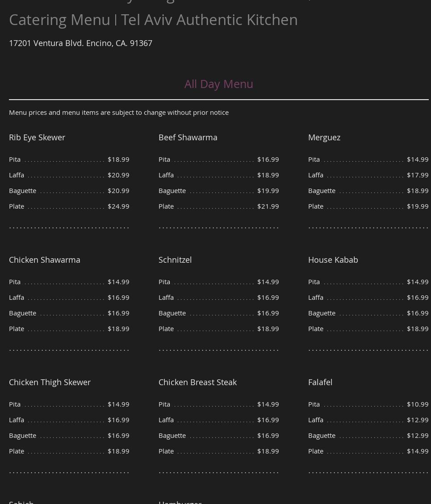Select the Rib Eye Skewer item title
Viewport: 431px width, 504px height.
tap(37, 137)
